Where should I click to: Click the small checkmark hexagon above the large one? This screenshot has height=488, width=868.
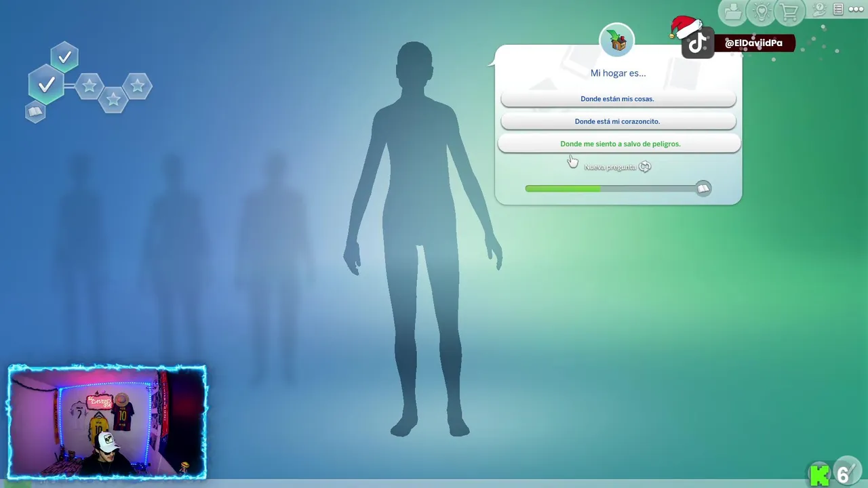point(64,58)
